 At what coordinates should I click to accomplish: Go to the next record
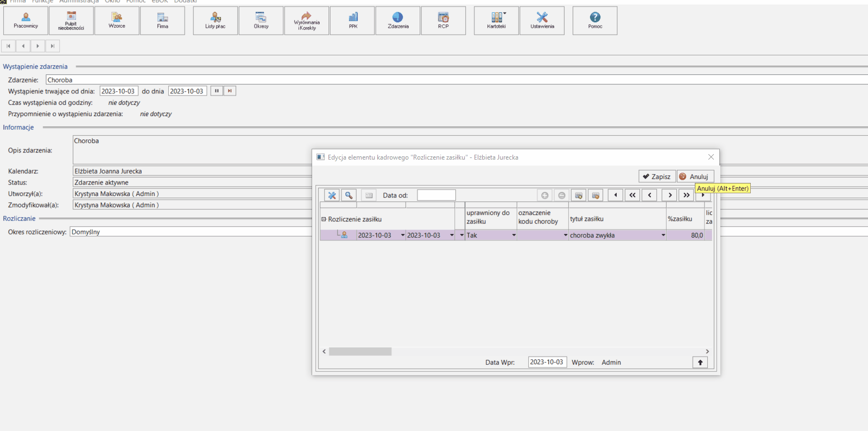point(37,46)
